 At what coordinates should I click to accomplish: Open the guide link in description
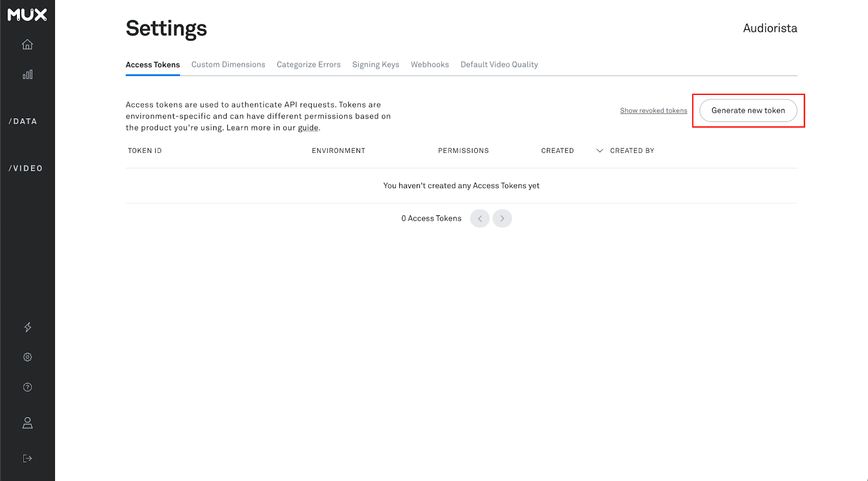click(308, 128)
